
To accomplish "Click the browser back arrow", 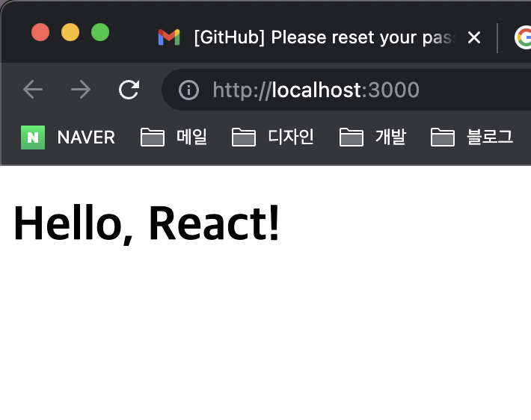I will tap(33, 90).
